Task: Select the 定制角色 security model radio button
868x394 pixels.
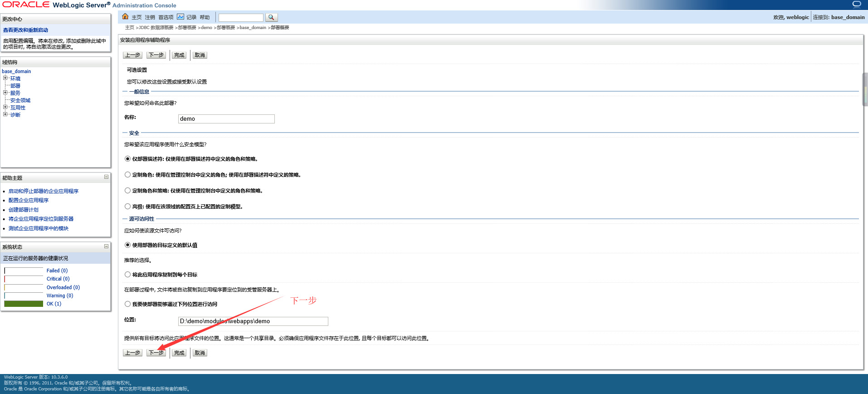Action: [x=127, y=175]
